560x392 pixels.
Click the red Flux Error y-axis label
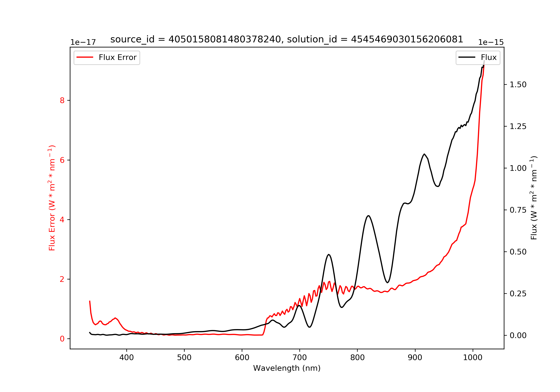click(52, 198)
